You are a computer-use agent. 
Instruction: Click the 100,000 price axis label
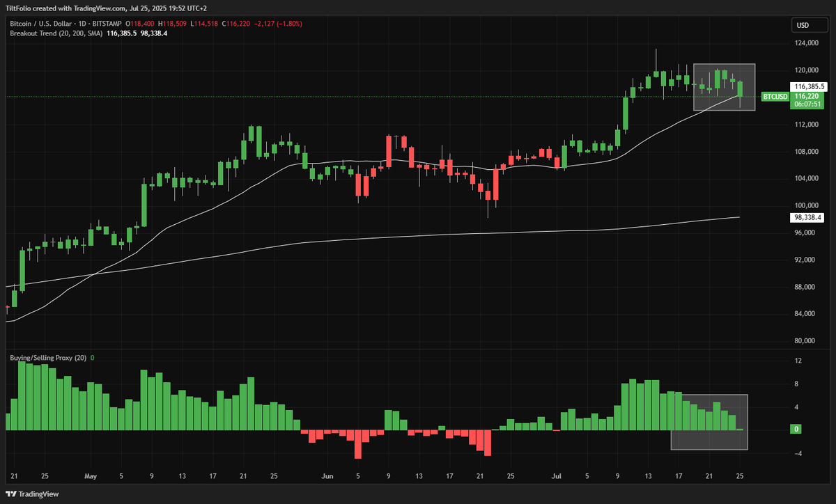tap(806, 206)
